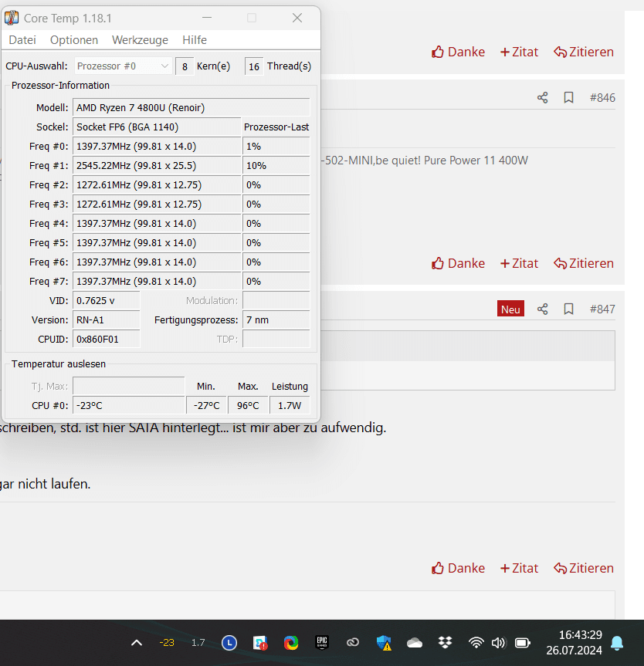The height and width of the screenshot is (666, 644).
Task: Click the Socket FP6 (BGA 1140) field
Action: (157, 127)
